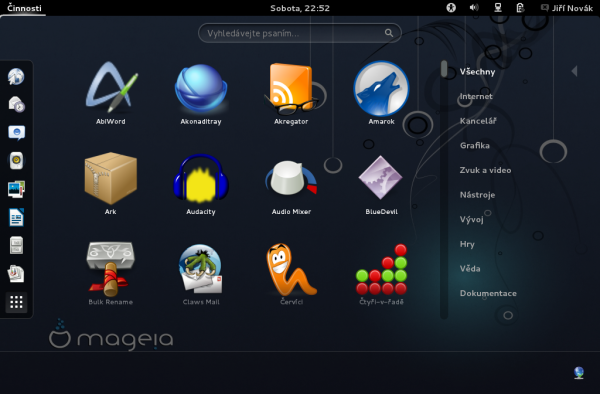This screenshot has height=394, width=600.
Task: Filter apps by Internet category
Action: pyautogui.click(x=476, y=96)
